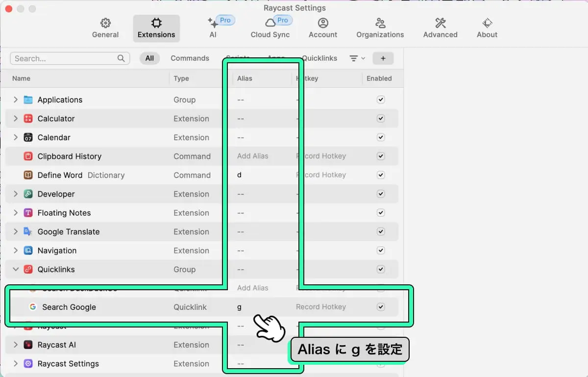The image size is (588, 377).
Task: Click the Calendar icon
Action: coord(28,137)
